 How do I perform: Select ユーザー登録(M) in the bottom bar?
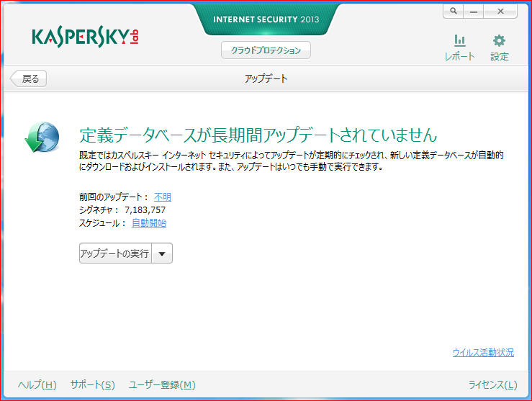point(162,385)
